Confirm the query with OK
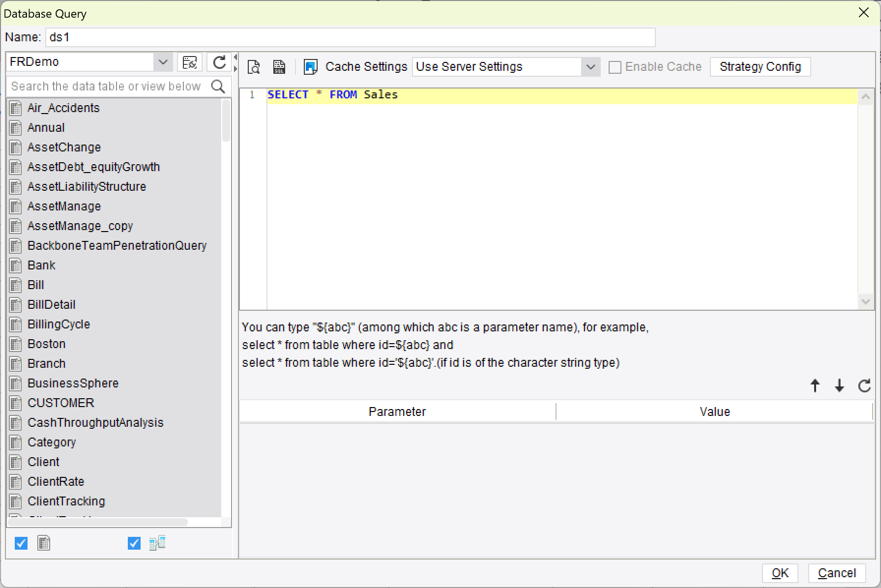Screen dimensions: 881x588 780,573
